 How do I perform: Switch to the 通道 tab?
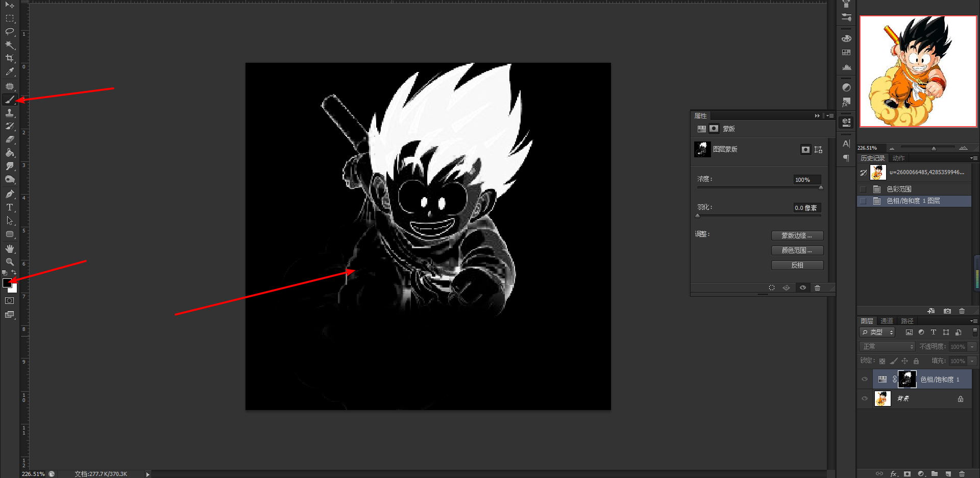pos(887,321)
